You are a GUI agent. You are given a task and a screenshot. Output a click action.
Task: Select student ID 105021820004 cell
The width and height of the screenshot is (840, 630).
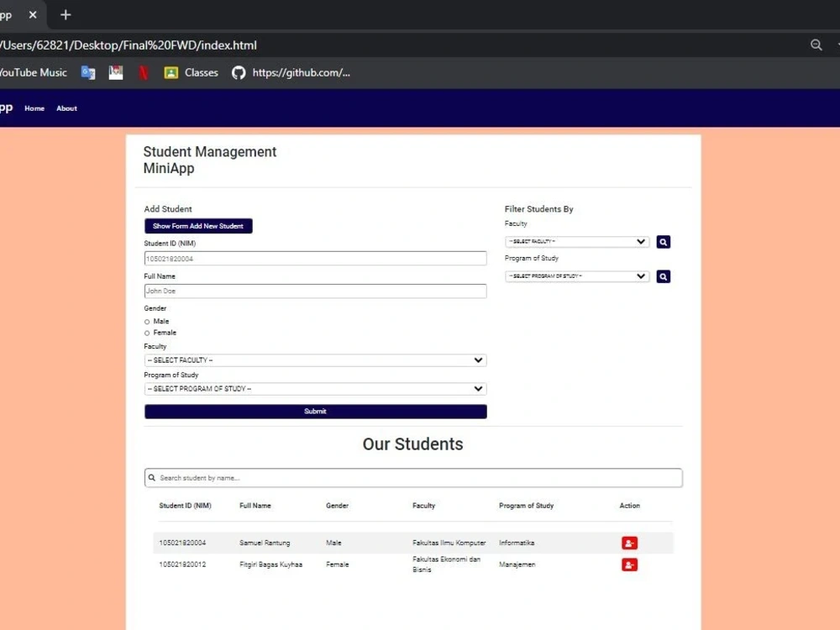182,543
